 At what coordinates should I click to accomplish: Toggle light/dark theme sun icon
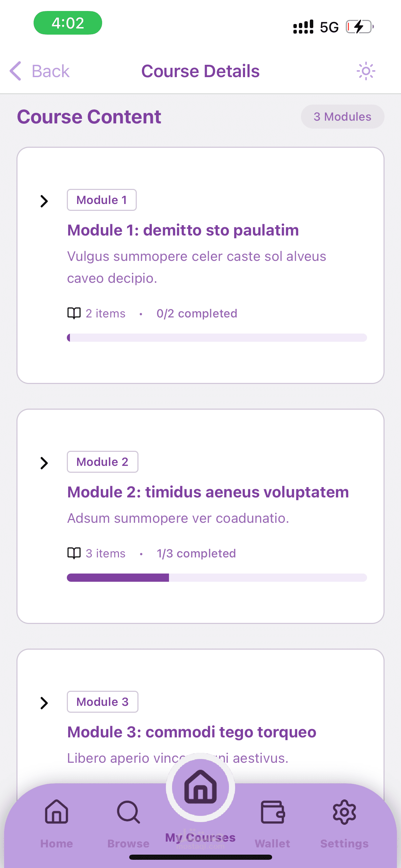click(x=366, y=71)
